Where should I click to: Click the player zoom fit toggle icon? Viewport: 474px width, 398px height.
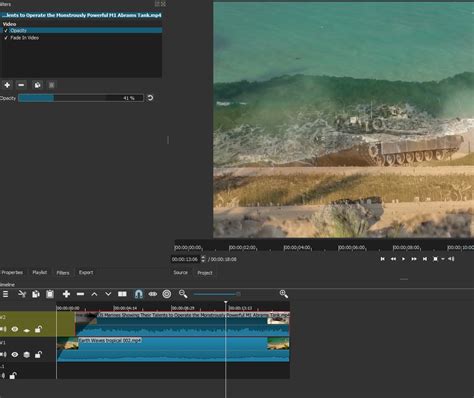(435, 259)
